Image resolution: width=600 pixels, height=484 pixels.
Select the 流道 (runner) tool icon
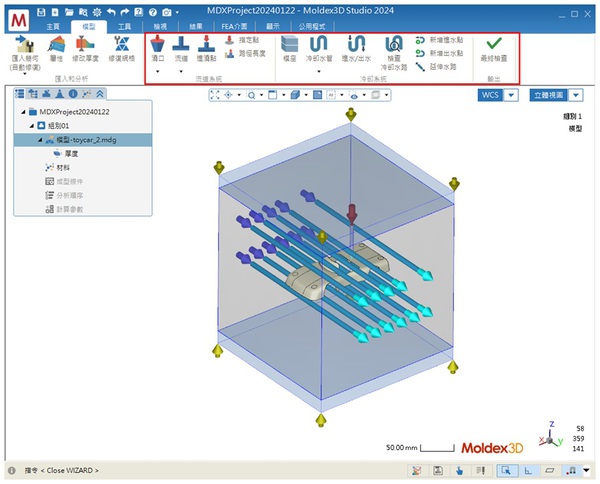181,45
